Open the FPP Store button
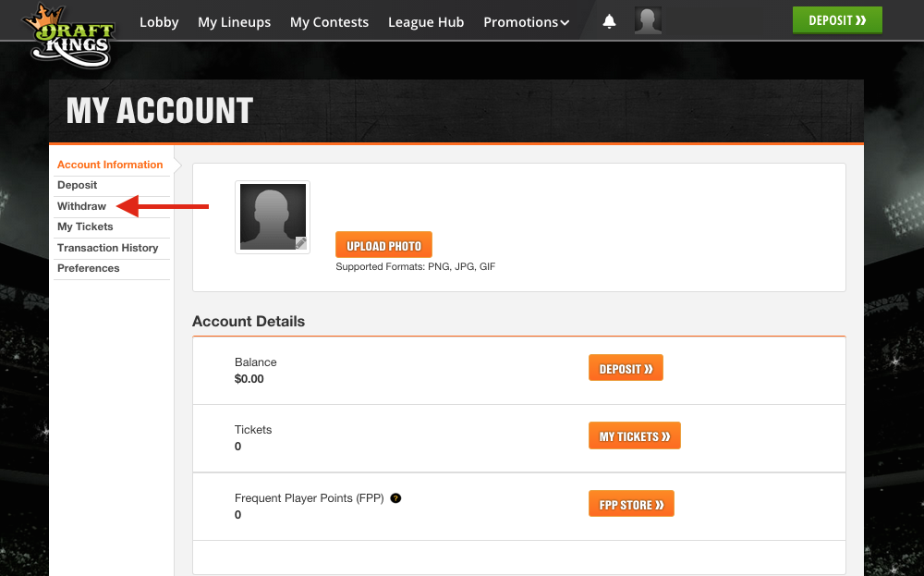The image size is (924, 576). (x=631, y=504)
